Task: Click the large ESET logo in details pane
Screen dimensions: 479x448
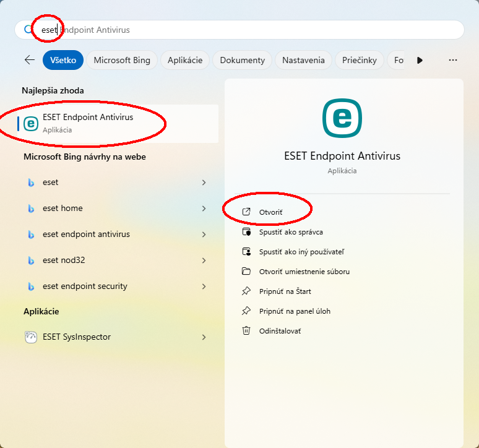Action: 342,118
